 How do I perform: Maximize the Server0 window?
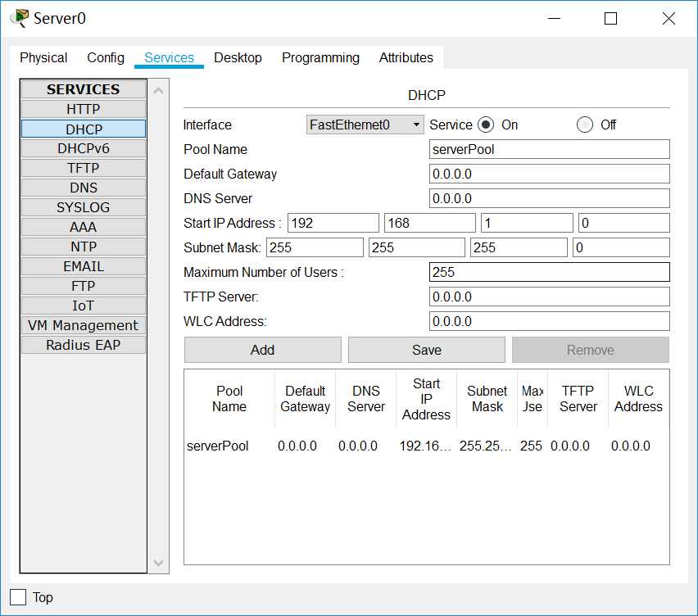[x=610, y=18]
